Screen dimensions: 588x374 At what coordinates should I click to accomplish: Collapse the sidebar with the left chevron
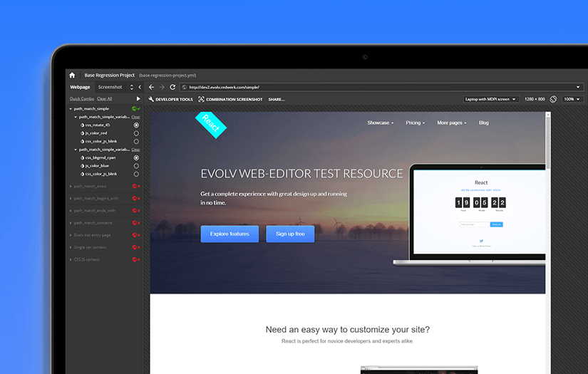click(x=140, y=87)
